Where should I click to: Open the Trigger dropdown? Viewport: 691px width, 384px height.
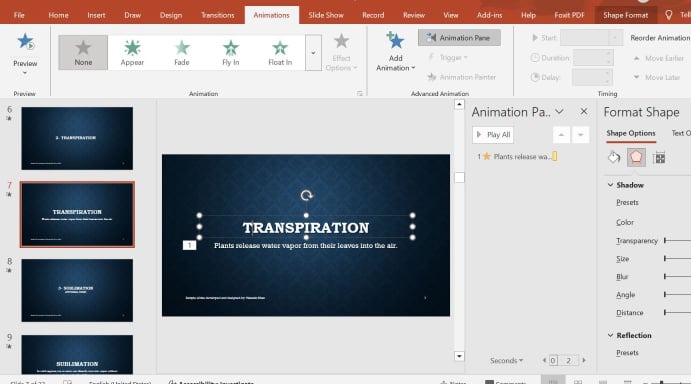[448, 57]
